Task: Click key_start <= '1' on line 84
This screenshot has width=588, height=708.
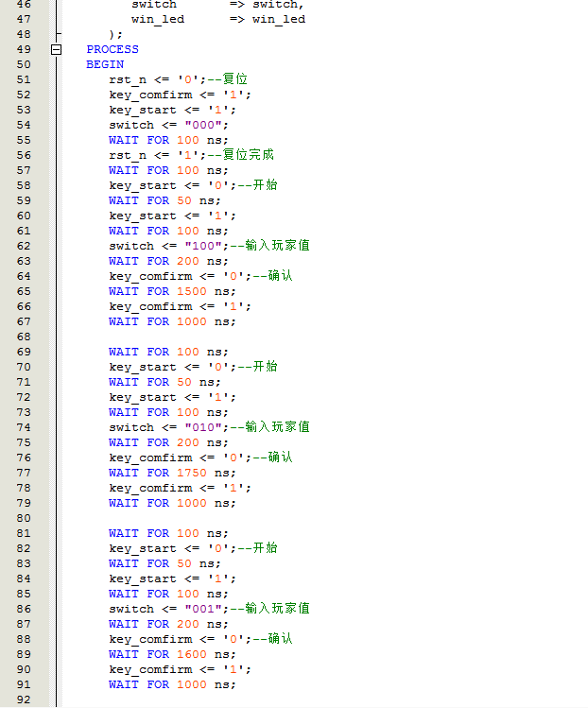Action: click(172, 578)
